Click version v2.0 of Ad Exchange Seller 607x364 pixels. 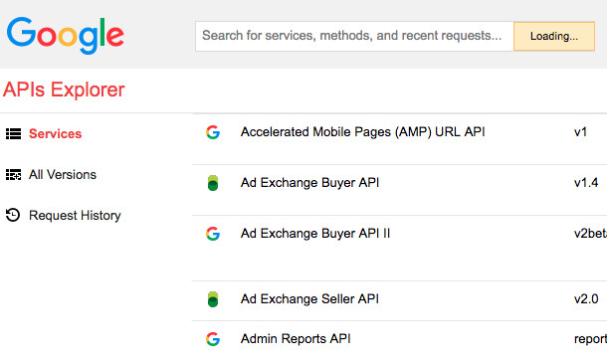coord(586,299)
